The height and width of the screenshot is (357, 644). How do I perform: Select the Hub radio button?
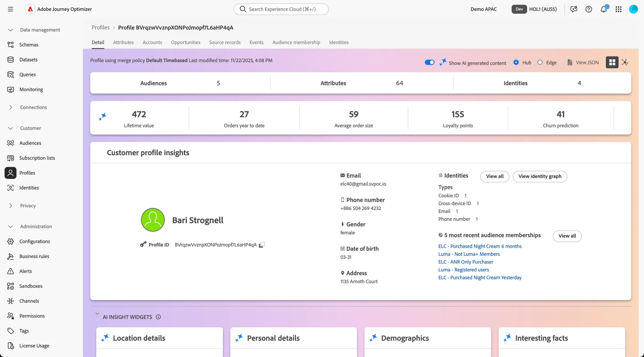[516, 62]
